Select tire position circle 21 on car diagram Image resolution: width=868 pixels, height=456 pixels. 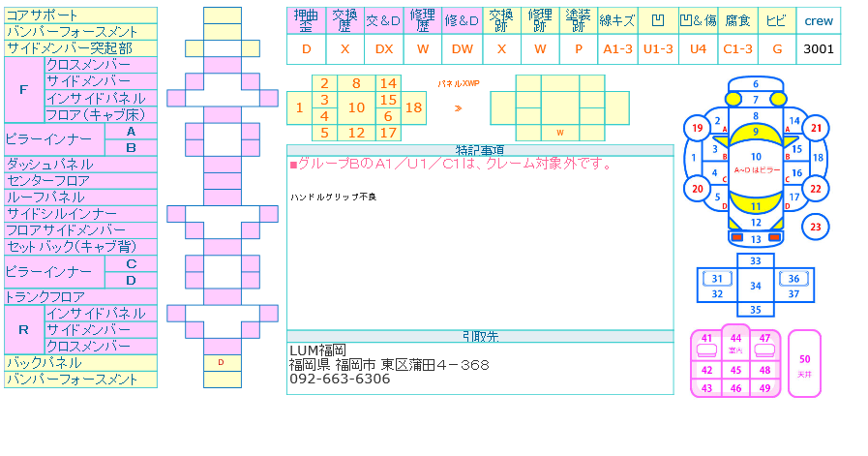tap(817, 129)
